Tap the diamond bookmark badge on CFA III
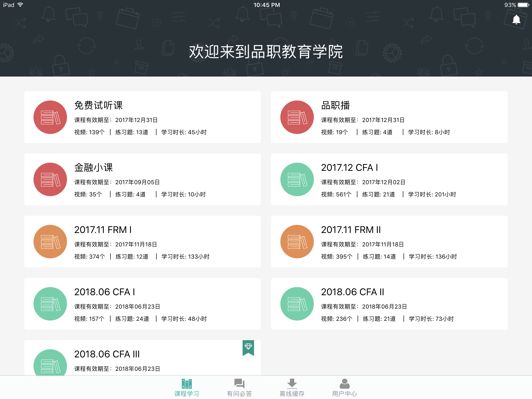The image size is (532, 399). (248, 348)
